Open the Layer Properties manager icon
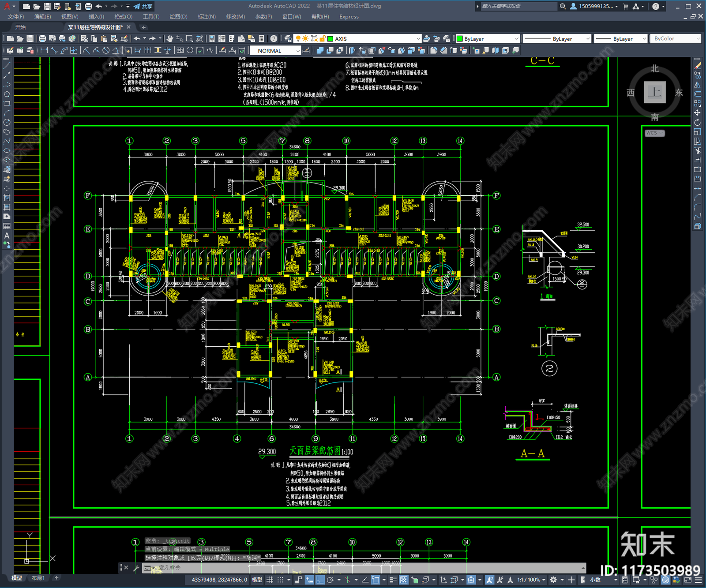The image size is (706, 588). [x=288, y=39]
